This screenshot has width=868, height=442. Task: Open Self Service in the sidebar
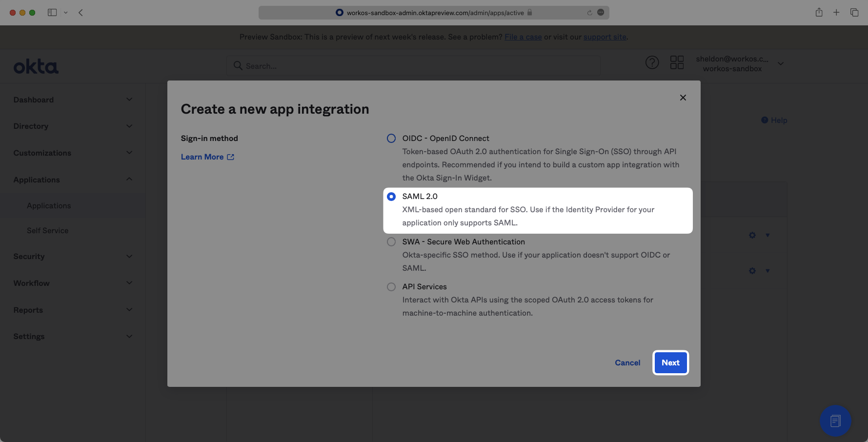coord(48,230)
